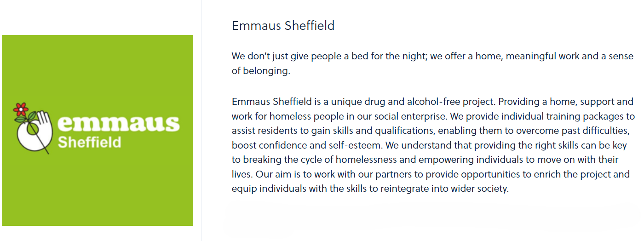Click the white hand symbol in the logo
644x241 pixels.
click(x=34, y=131)
